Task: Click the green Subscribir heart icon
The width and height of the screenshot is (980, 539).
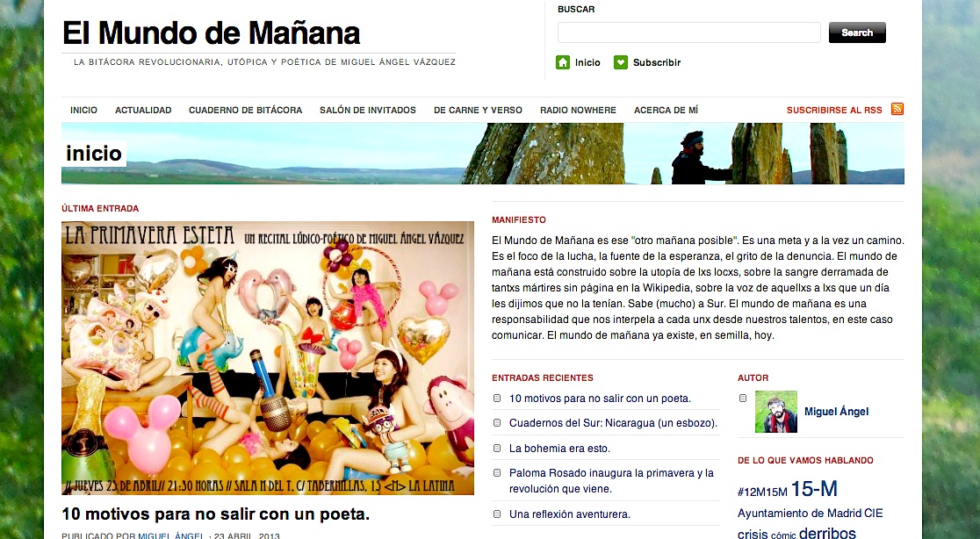Action: tap(621, 62)
